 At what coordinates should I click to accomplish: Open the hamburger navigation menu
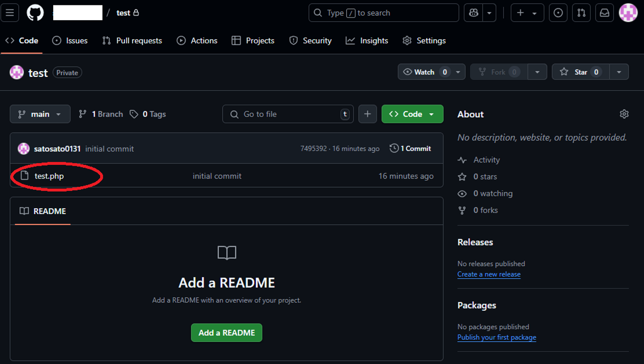point(10,13)
